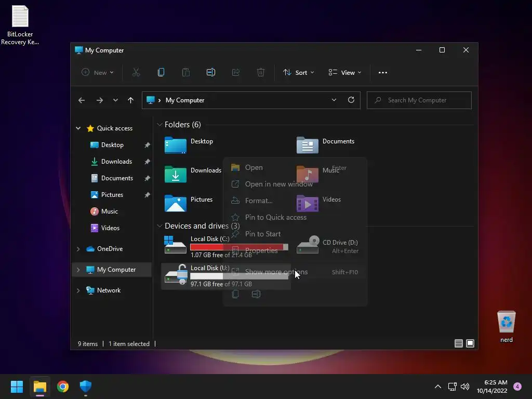Screen dimensions: 532x399
Task: Open the See more three-dots menu
Action: pos(383,73)
